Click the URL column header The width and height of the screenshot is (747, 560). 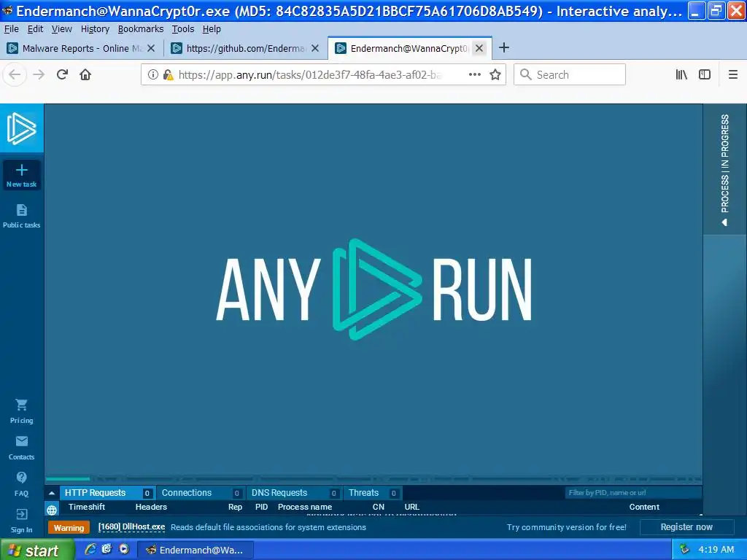tap(412, 507)
